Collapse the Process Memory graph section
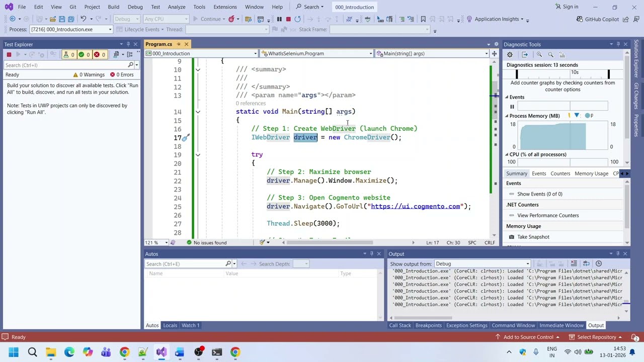Screen dimensions: 644x362 point(507,116)
